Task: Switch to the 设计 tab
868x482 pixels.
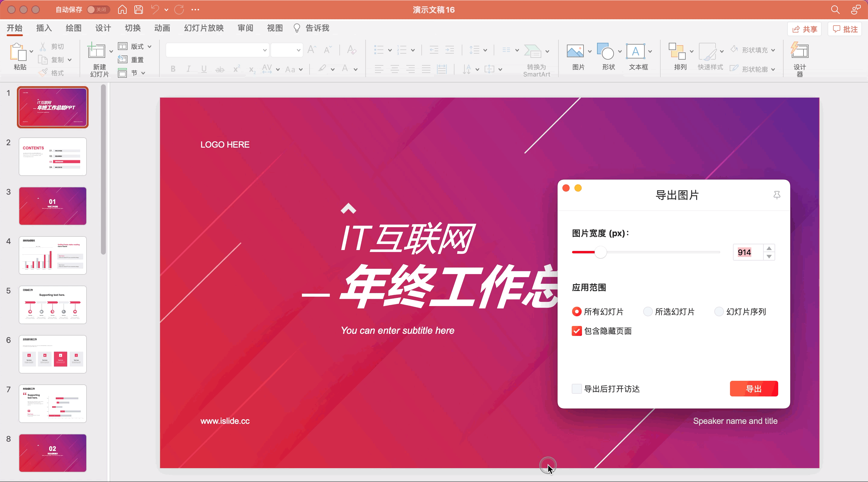Action: click(x=103, y=28)
